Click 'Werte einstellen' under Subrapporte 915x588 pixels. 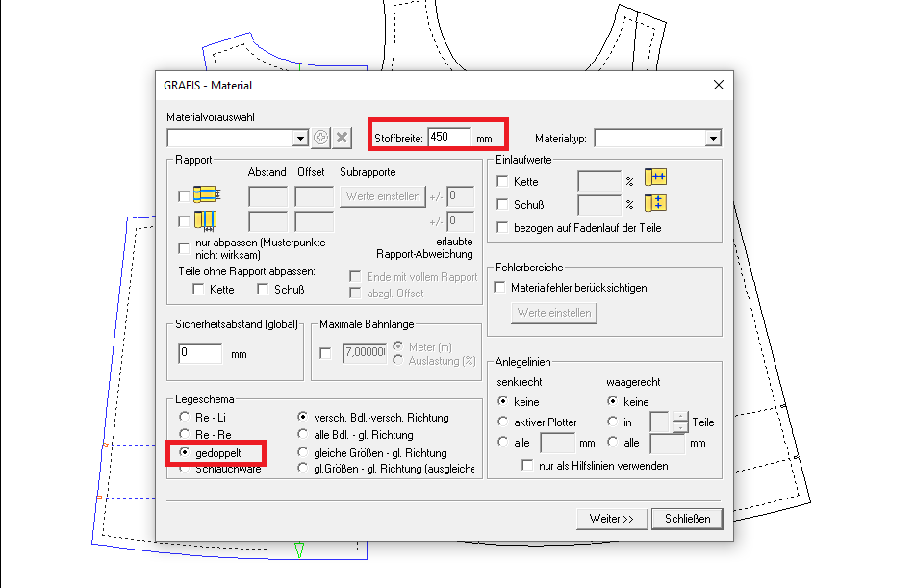[x=383, y=196]
